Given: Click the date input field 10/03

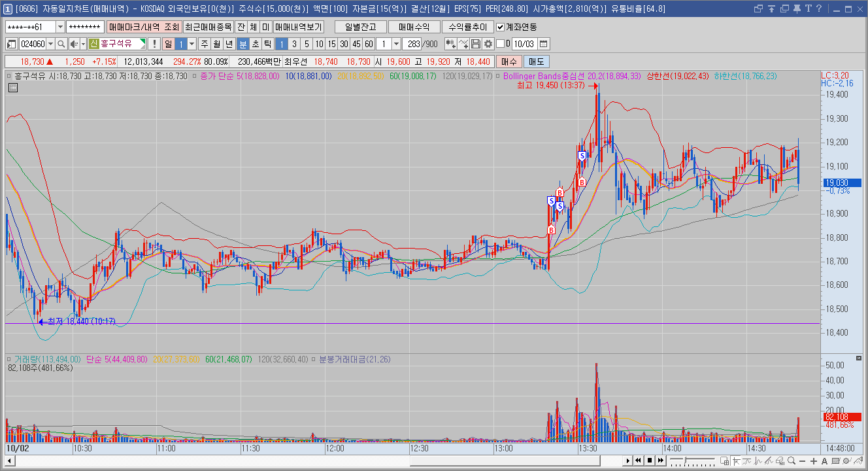Looking at the screenshot, I should [524, 44].
